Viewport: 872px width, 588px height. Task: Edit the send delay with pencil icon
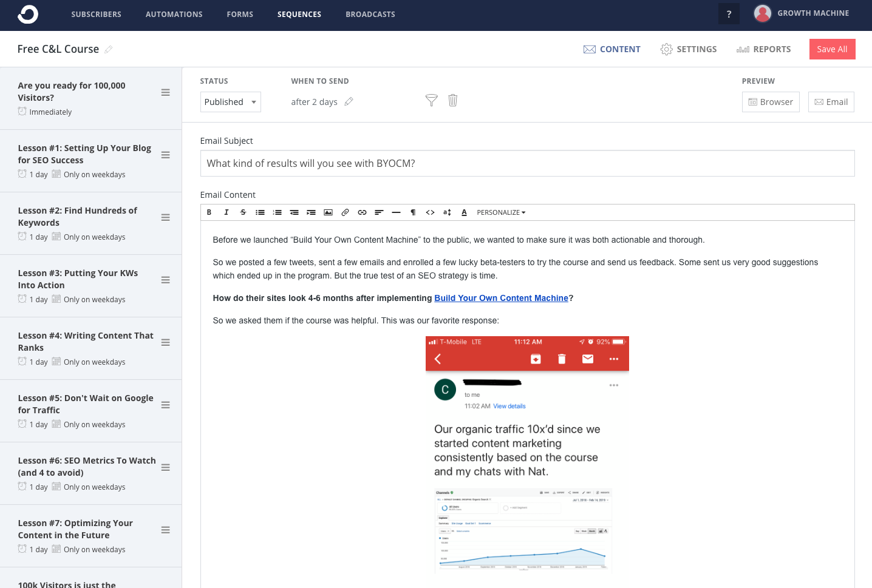coord(349,102)
